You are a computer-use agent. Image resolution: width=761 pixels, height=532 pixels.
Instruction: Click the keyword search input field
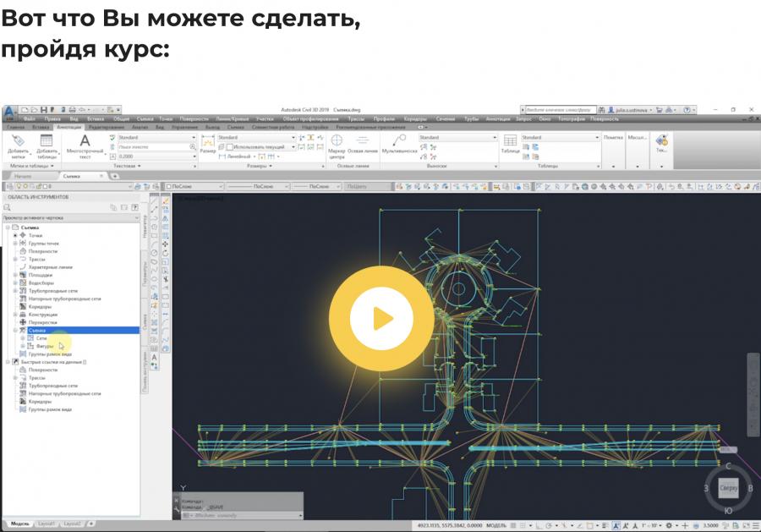click(x=558, y=110)
